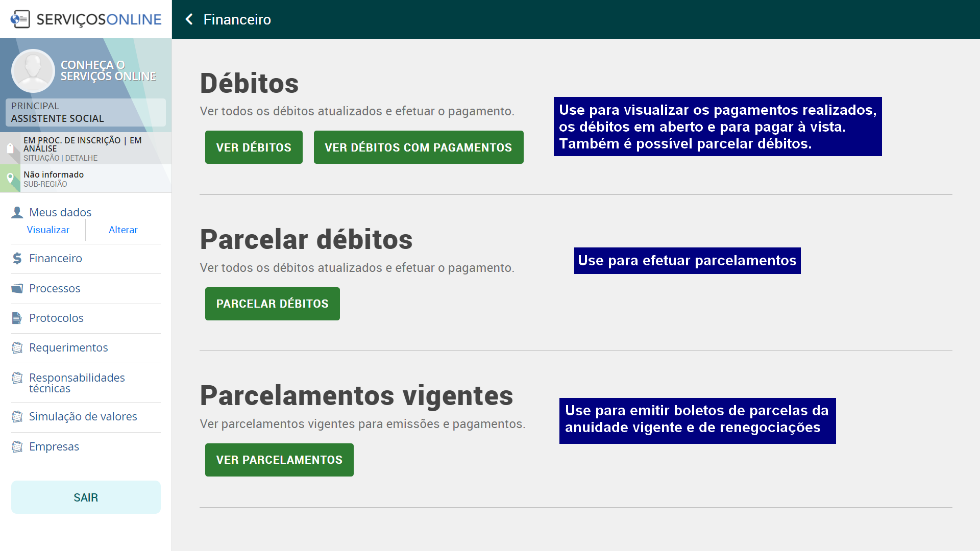The width and height of the screenshot is (980, 551).
Task: Click the Débitos section heading
Action: [249, 83]
